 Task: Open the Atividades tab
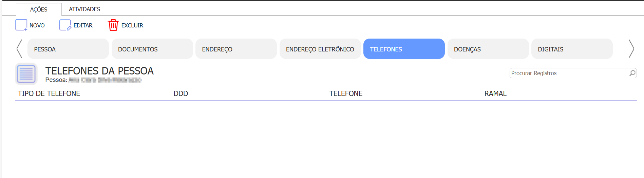click(84, 9)
